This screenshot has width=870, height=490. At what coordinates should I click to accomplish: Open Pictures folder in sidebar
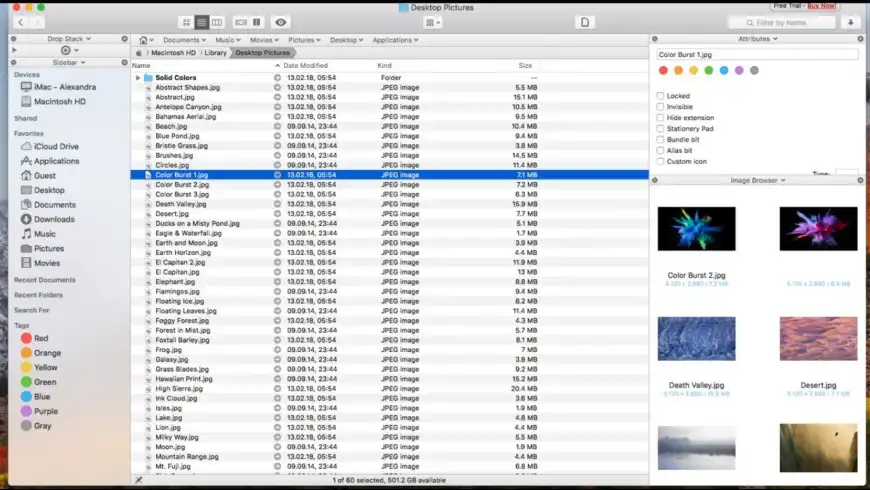[x=42, y=249]
